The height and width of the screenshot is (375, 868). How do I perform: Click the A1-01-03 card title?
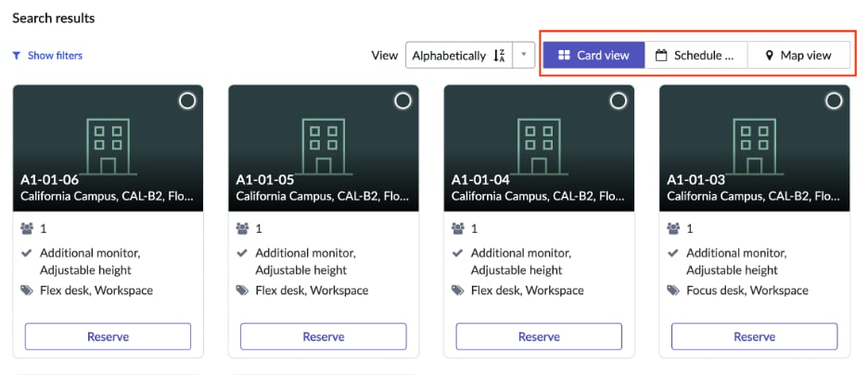coord(696,180)
